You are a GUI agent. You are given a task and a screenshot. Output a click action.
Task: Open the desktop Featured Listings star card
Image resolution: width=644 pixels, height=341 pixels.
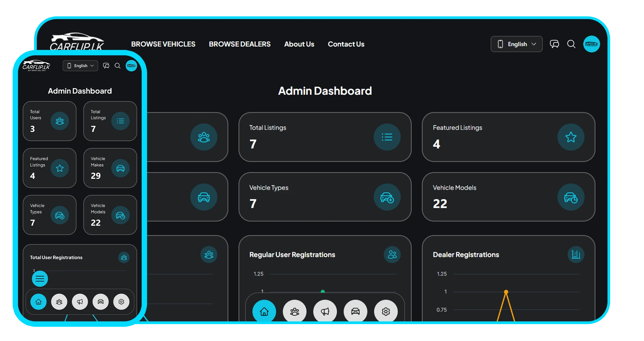(x=508, y=137)
